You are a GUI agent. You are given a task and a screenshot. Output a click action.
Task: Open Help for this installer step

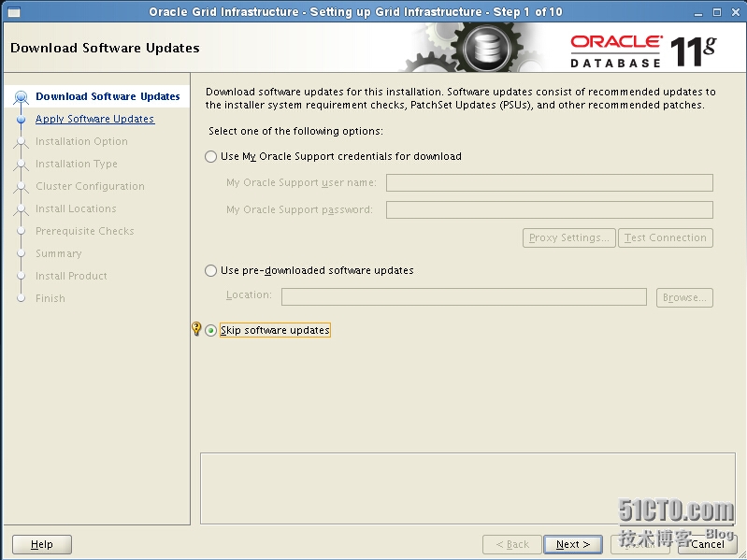coord(42,544)
